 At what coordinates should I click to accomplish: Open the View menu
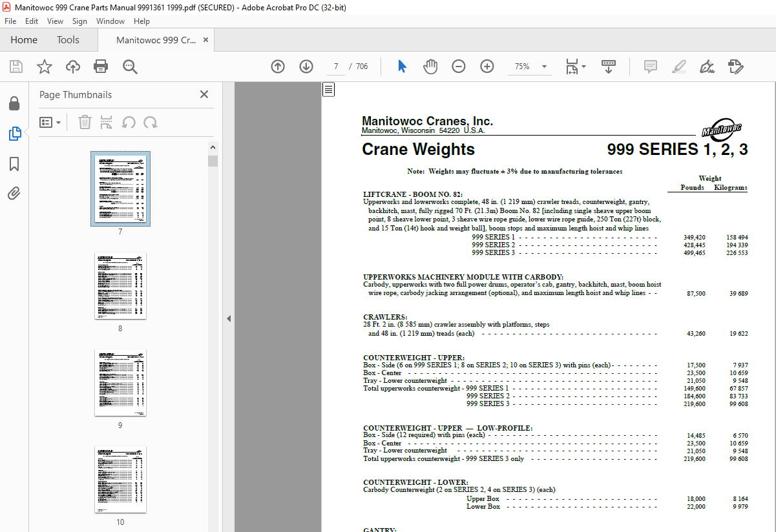click(x=56, y=21)
